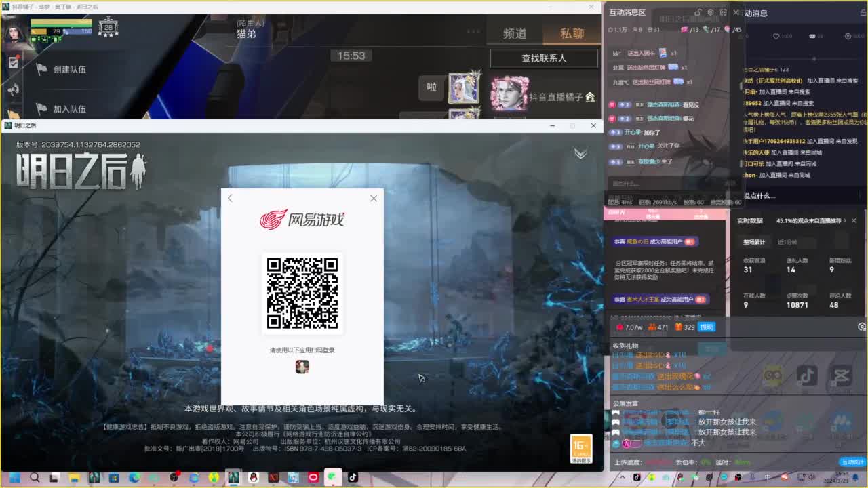Open the 互动消息区 settings gear
The image size is (868, 488).
click(711, 12)
